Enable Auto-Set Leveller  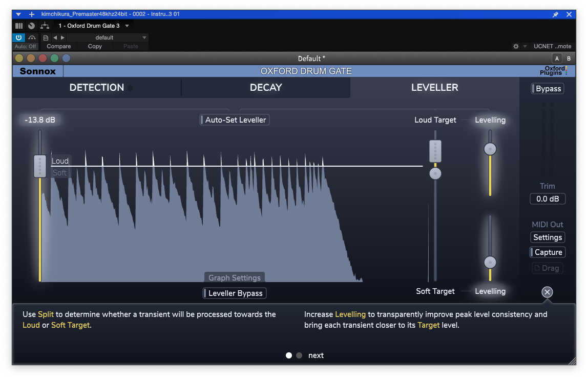[235, 120]
